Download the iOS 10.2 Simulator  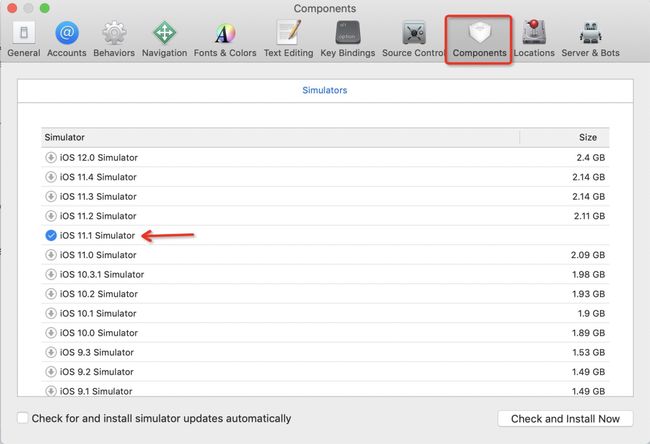click(x=51, y=294)
